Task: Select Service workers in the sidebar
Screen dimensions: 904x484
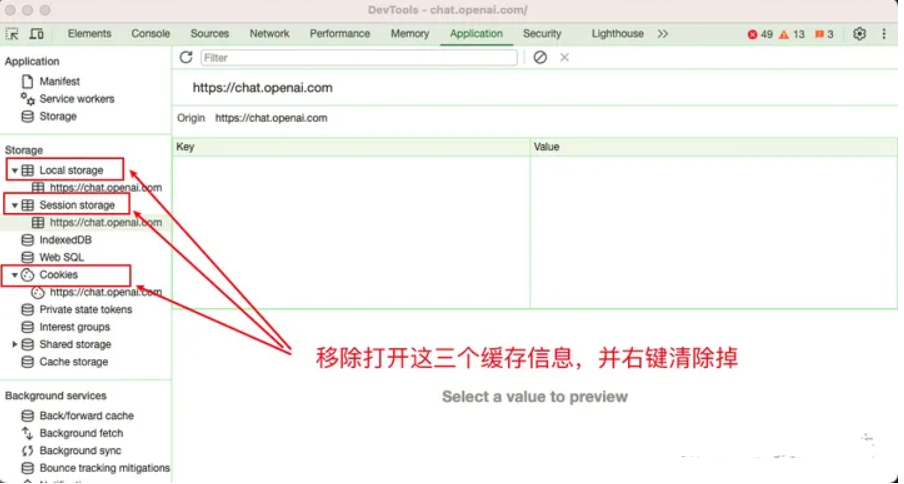Action: coord(76,99)
